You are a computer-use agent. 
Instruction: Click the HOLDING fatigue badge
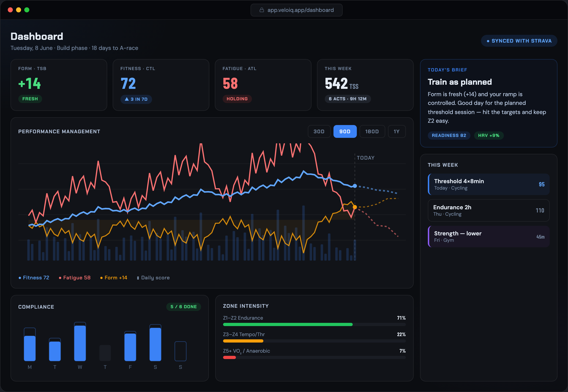237,99
